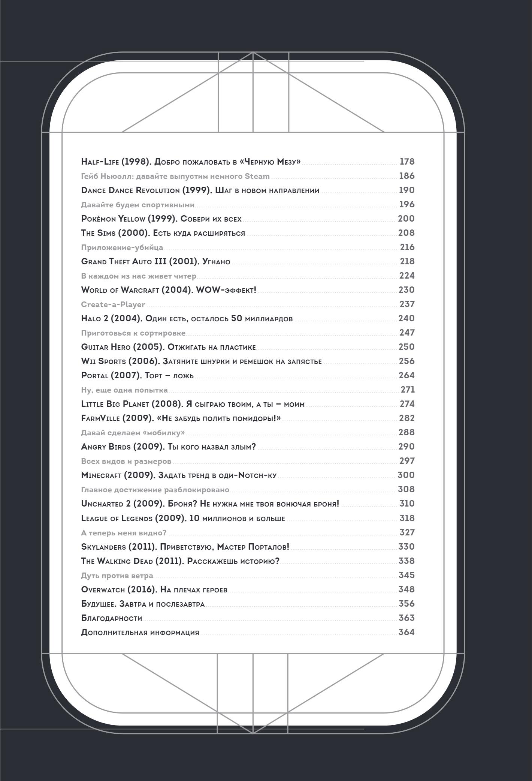Go to The Sims (2000) entry
532x781 pixels.
coord(248,233)
